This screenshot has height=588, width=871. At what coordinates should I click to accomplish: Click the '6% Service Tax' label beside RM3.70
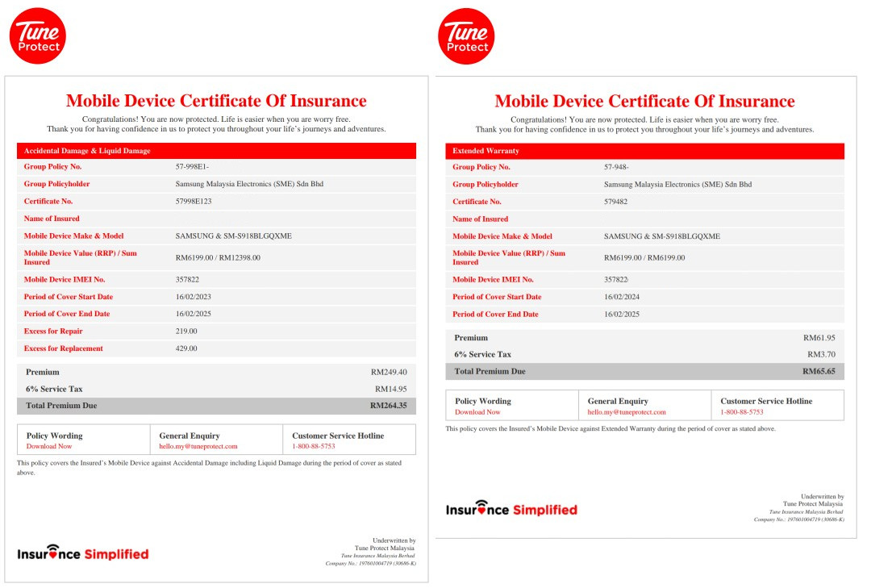[x=483, y=355]
